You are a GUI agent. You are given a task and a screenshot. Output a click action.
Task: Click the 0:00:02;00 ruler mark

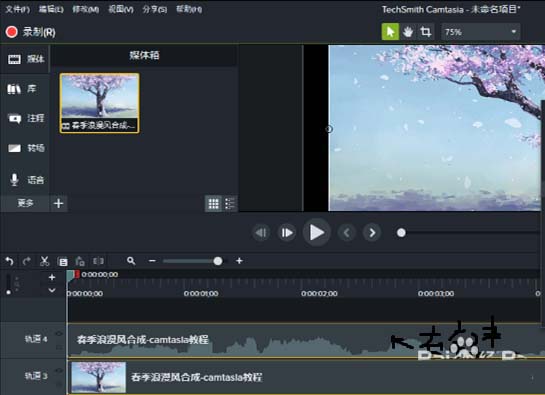(x=319, y=293)
